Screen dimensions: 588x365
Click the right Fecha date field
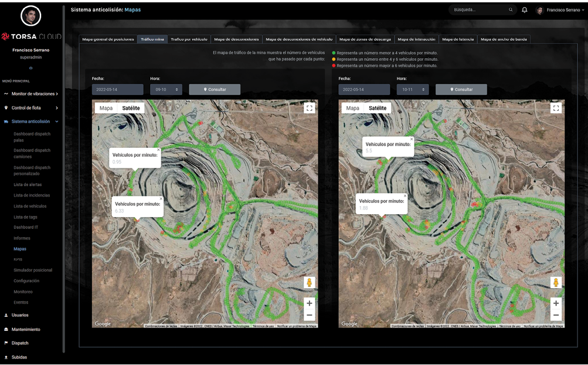click(x=364, y=89)
